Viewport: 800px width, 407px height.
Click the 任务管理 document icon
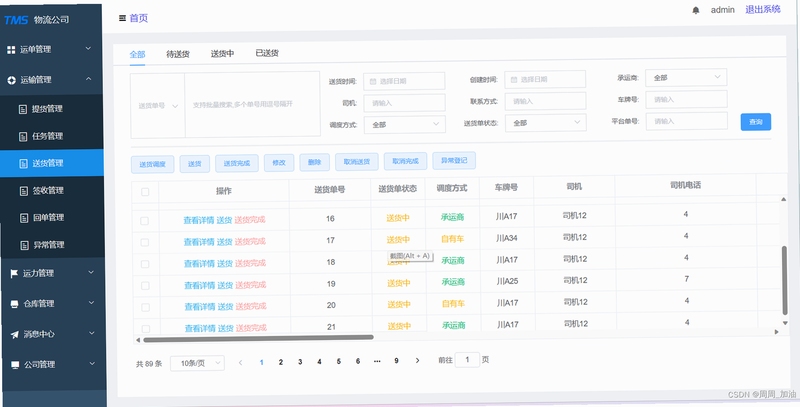pyautogui.click(x=22, y=136)
